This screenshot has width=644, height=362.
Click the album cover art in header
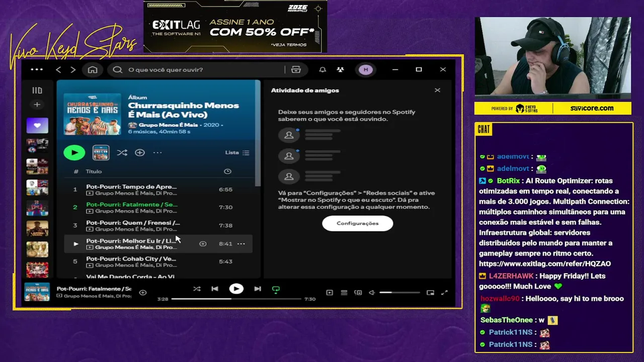(x=93, y=114)
